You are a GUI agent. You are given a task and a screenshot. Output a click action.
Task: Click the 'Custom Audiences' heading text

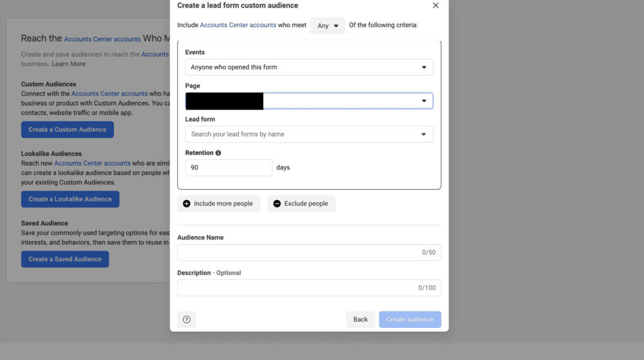pos(48,84)
